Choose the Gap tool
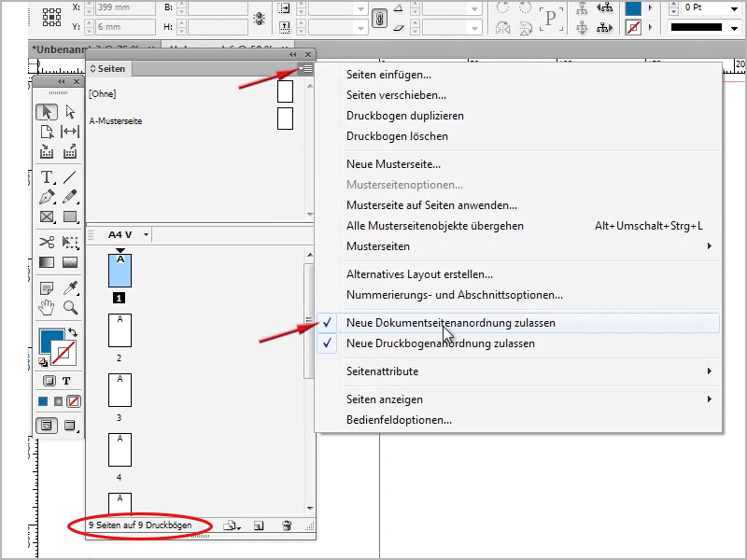Screen dimensions: 747x560 pos(70,132)
